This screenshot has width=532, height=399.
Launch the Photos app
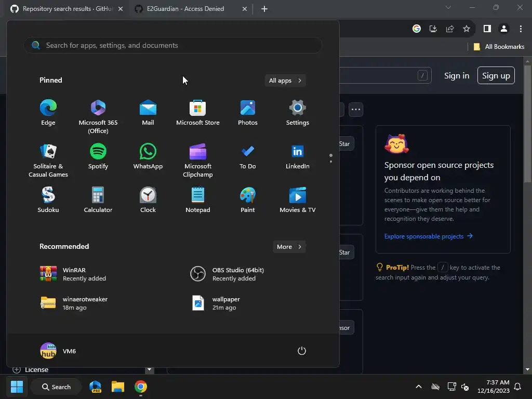pos(248,113)
